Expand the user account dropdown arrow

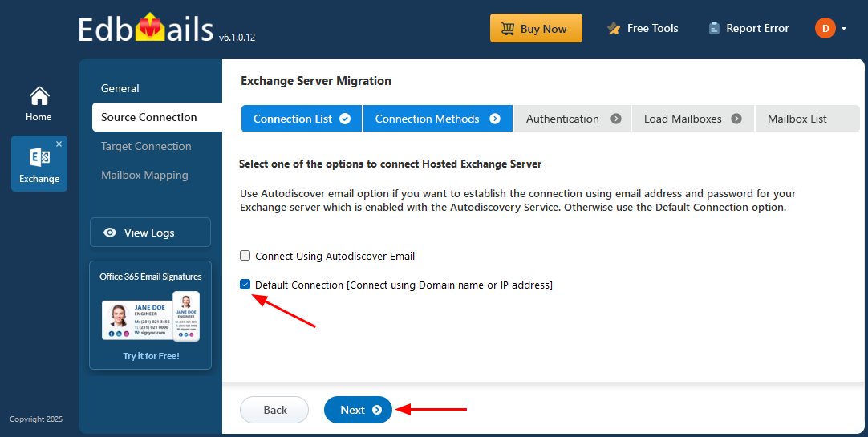pyautogui.click(x=844, y=29)
